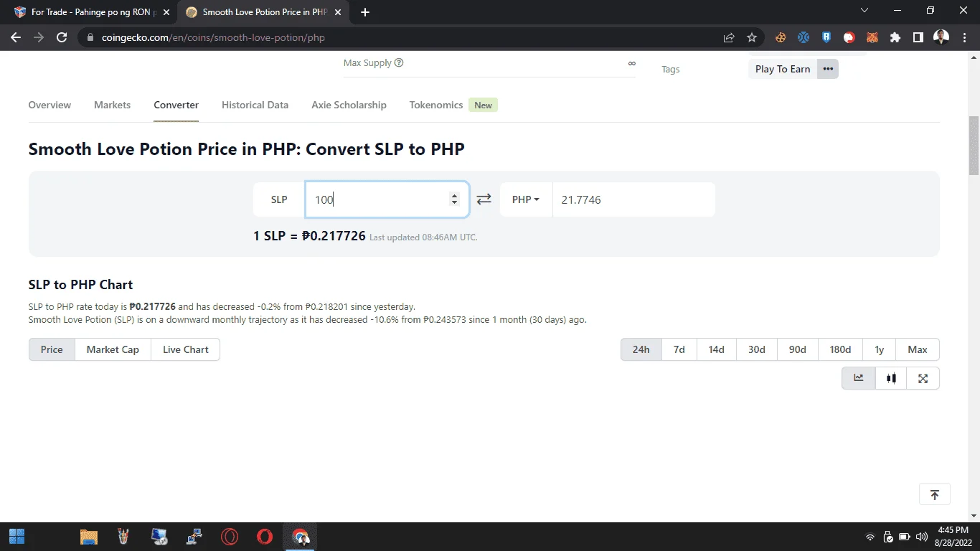Open the Chrome three-dot menu
The height and width of the screenshot is (551, 980).
click(x=963, y=37)
